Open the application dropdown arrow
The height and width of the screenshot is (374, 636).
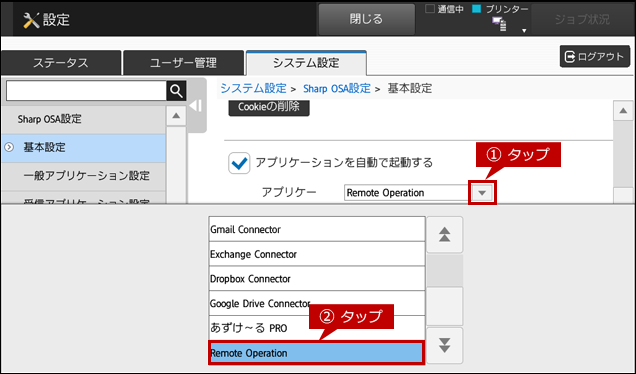coord(482,193)
